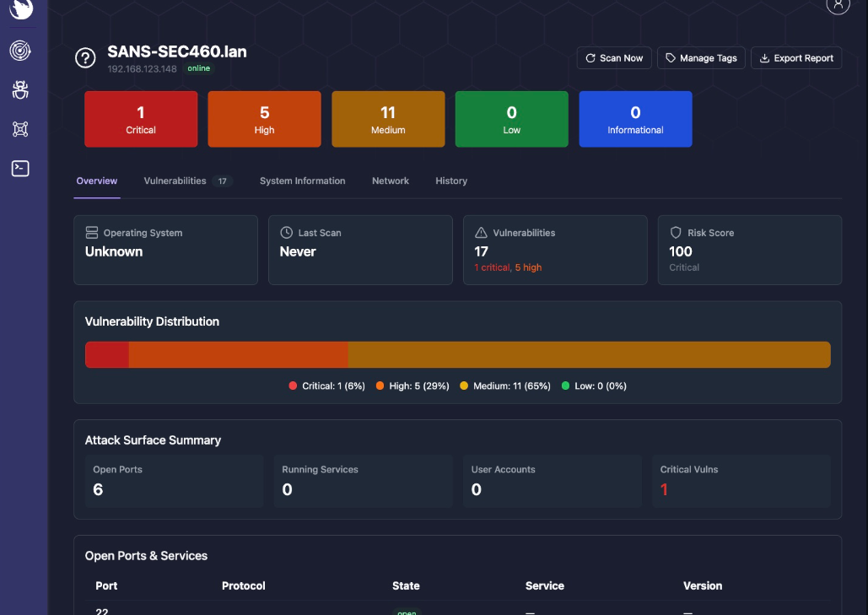The height and width of the screenshot is (615, 868).
Task: Switch to the System Information tab
Action: [x=302, y=181]
